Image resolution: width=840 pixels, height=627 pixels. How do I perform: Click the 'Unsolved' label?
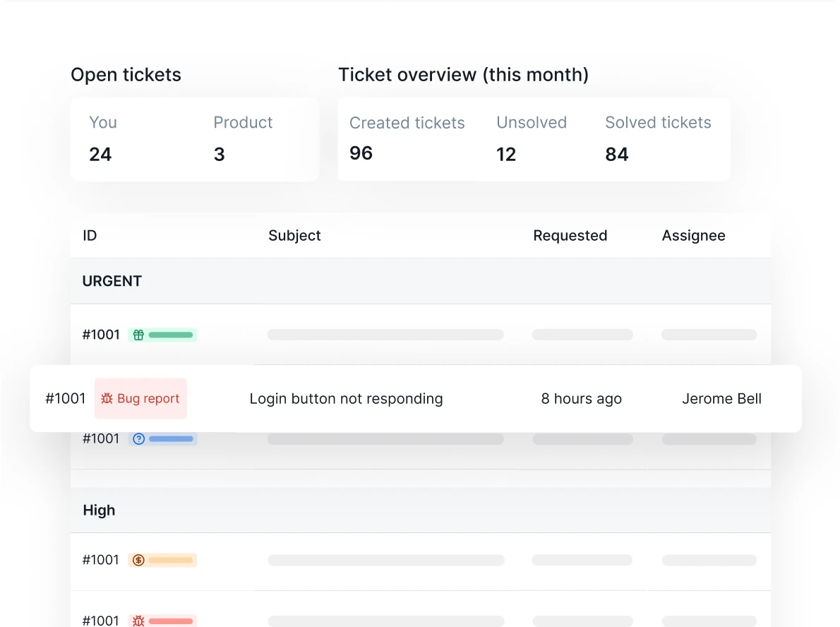point(532,123)
